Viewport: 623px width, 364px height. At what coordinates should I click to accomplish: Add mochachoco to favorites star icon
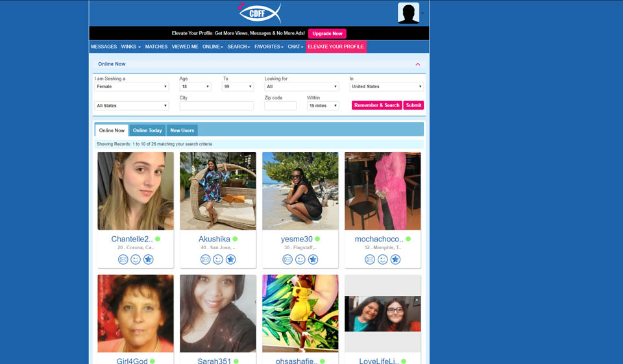coord(395,260)
